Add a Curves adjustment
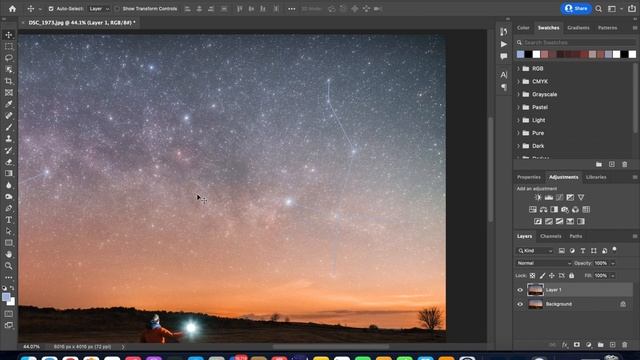The height and width of the screenshot is (360, 640). 559,198
